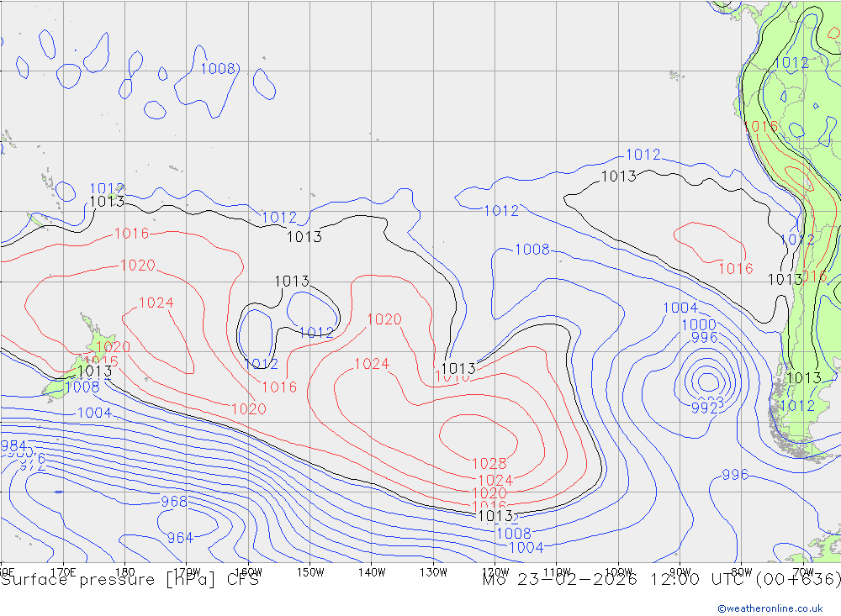Screen dimensions: 841x616
Task: Click the 160W longitude label
Action: [x=249, y=571]
